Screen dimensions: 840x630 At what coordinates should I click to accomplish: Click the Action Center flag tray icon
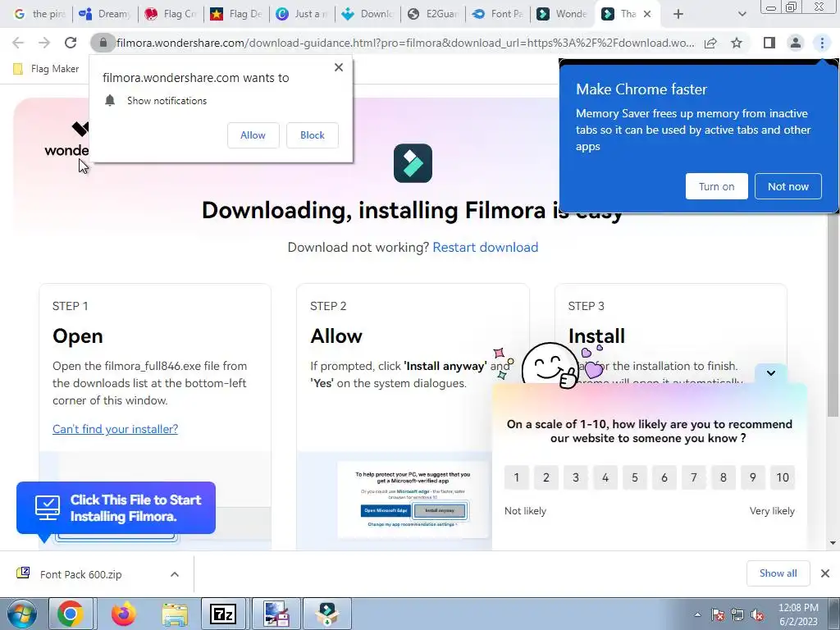point(718,615)
